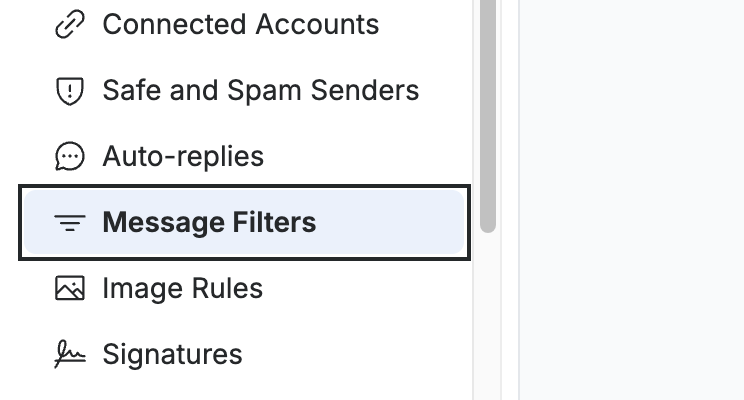Image resolution: width=744 pixels, height=400 pixels.
Task: Go to Safe and Spam Senders
Action: [x=260, y=90]
